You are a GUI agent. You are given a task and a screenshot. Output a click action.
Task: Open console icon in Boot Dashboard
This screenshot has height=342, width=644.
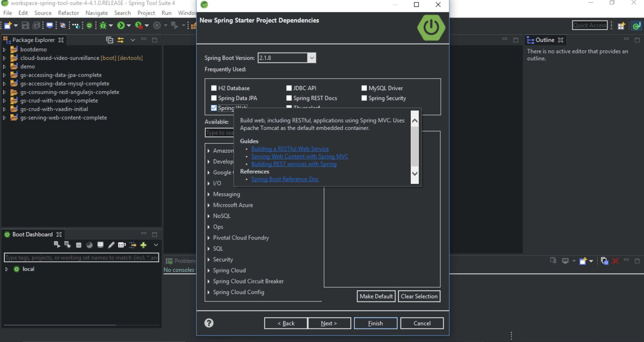pyautogui.click(x=100, y=245)
